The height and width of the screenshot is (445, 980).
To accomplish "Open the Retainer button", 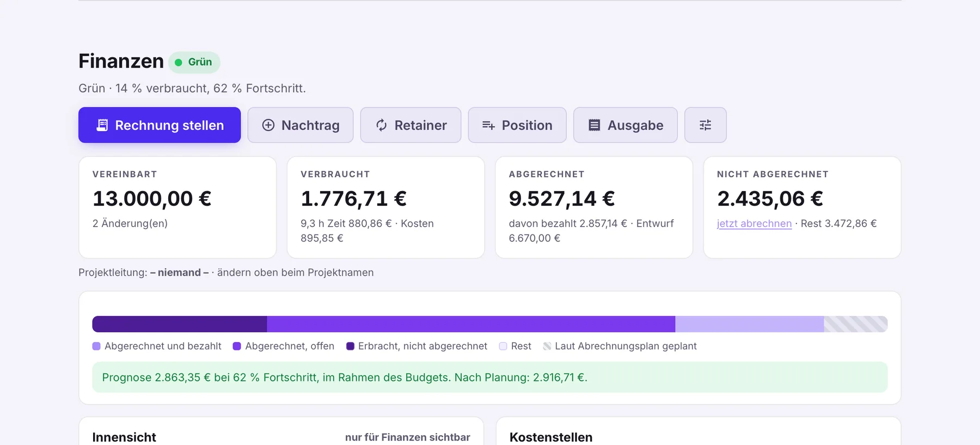I will [x=411, y=125].
